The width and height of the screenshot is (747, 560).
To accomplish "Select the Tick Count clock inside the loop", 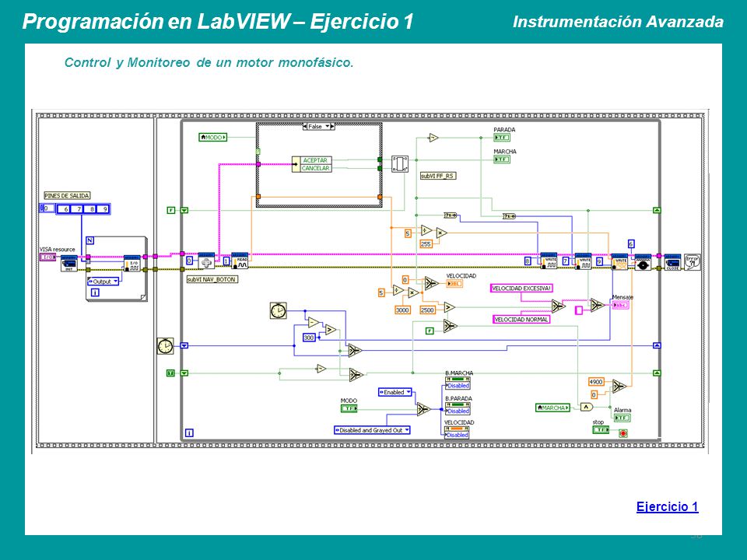I will point(279,310).
